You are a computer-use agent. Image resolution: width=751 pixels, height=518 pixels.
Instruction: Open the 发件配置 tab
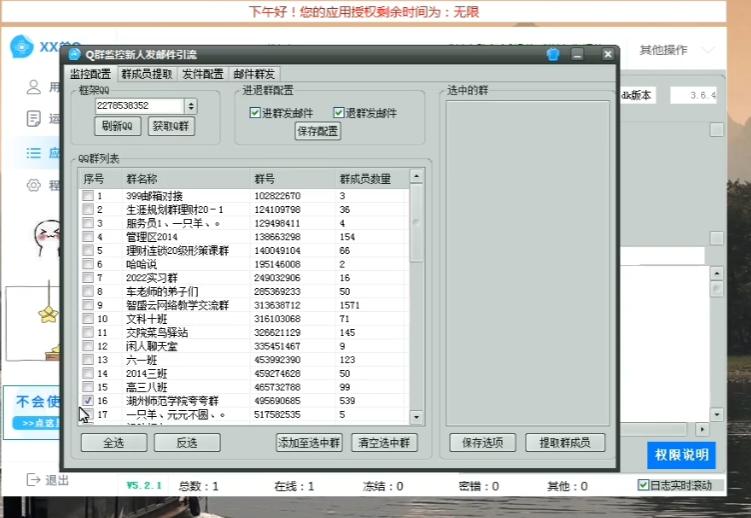(x=203, y=74)
